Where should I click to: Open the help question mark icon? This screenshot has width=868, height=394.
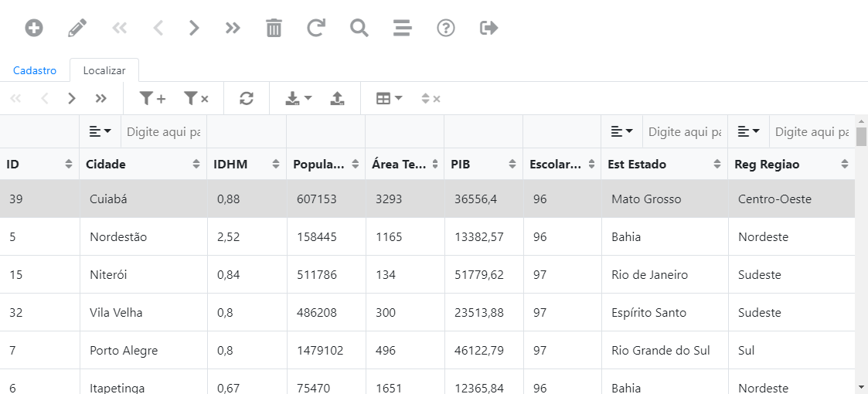point(446,29)
